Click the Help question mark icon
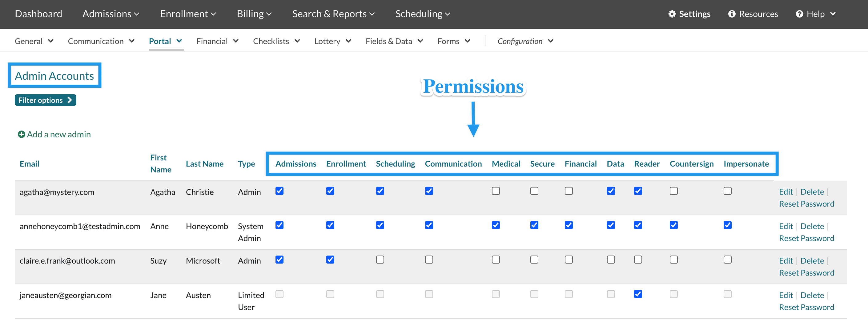This screenshot has height=335, width=868. tap(799, 14)
